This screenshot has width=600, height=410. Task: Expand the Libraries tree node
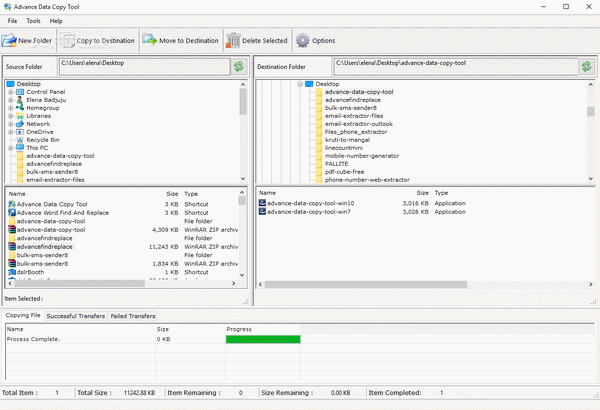click(11, 116)
